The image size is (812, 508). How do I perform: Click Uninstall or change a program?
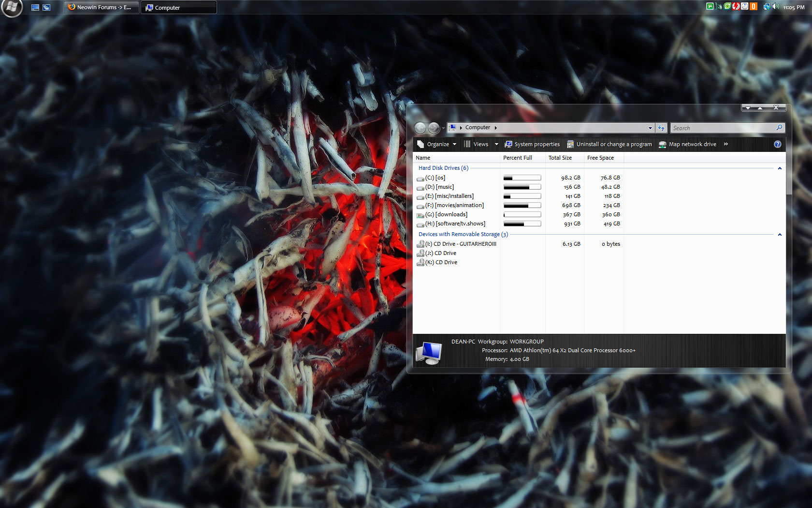pyautogui.click(x=609, y=144)
